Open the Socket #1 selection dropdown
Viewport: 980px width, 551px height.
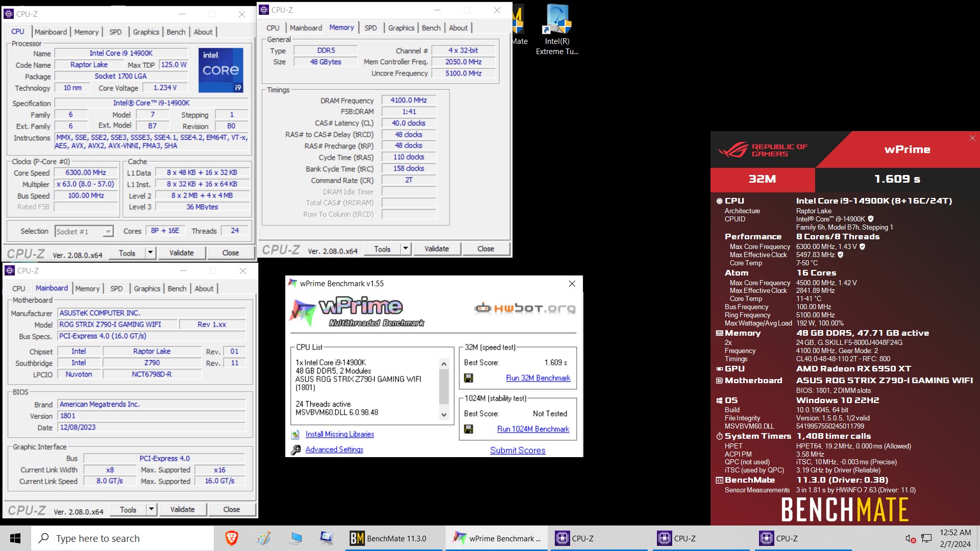tap(84, 232)
